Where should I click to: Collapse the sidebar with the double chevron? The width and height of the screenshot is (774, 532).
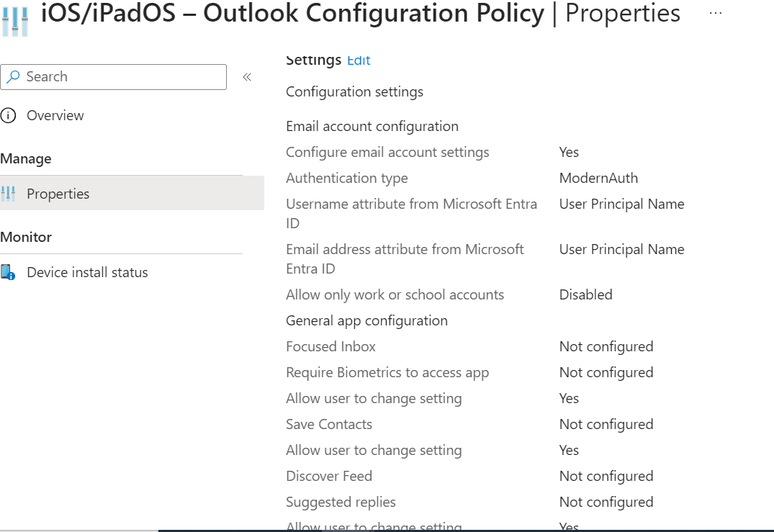pos(247,76)
